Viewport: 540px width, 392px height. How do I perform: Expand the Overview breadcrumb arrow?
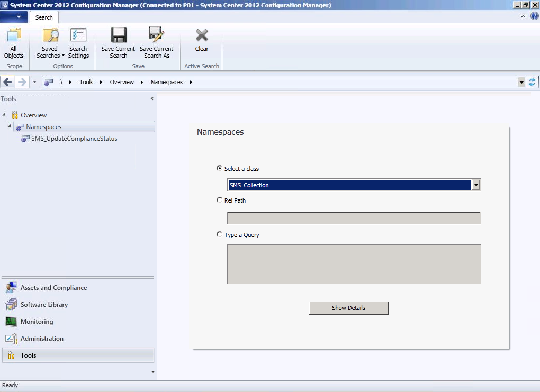click(x=141, y=82)
